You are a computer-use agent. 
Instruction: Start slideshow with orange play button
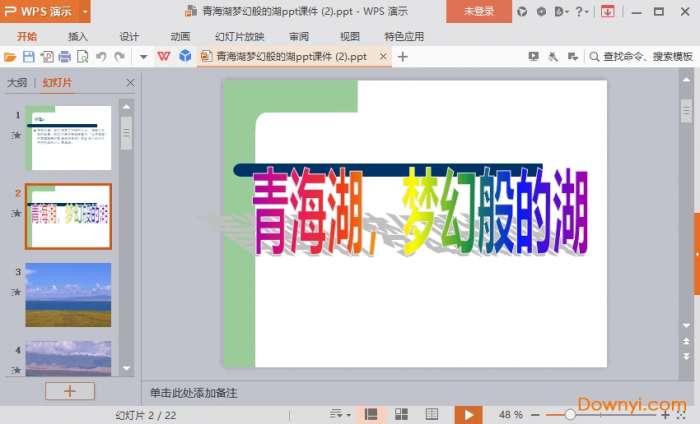[467, 414]
